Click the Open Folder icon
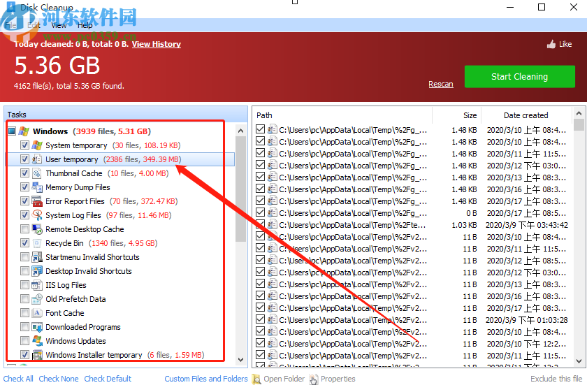The width and height of the screenshot is (587, 392). coord(256,379)
